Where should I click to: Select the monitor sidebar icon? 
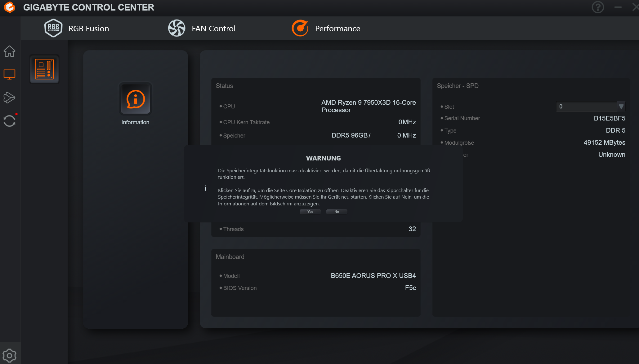[9, 74]
